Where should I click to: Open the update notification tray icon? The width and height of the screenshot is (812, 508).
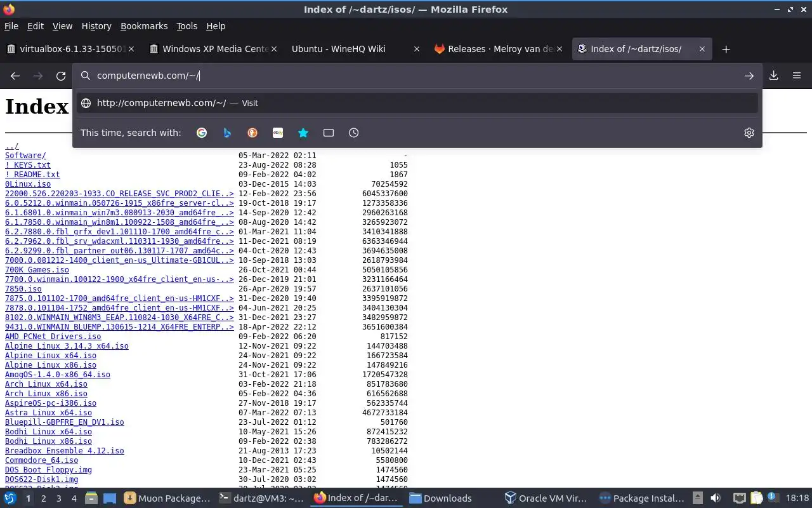click(x=773, y=498)
